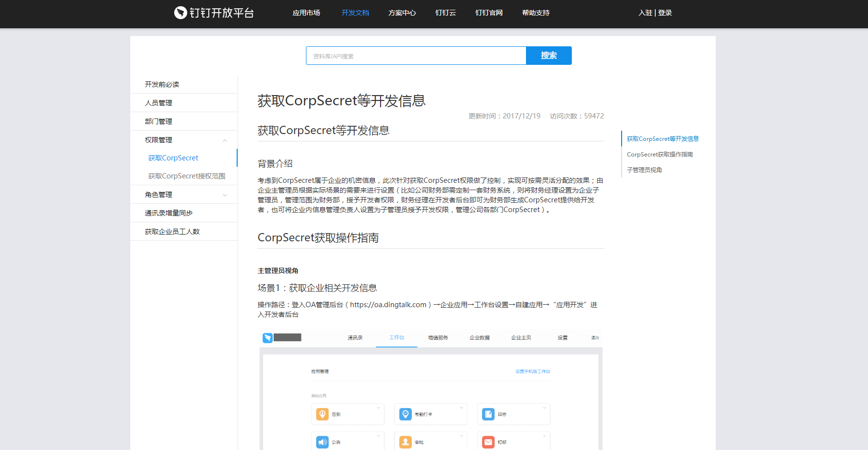Select 获取CorpSecret授权范围 in the sidebar
Screen dimensions: 868x450
187,176
